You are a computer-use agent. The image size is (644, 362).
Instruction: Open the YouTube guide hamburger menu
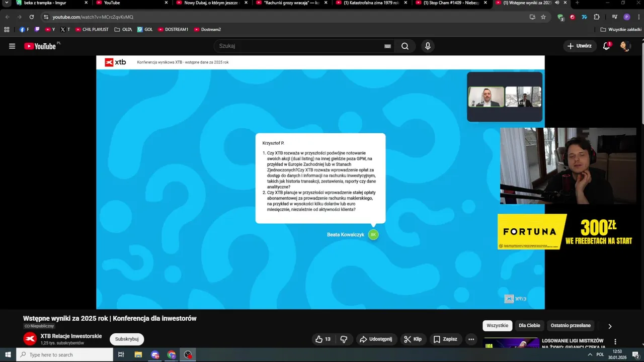pyautogui.click(x=12, y=46)
